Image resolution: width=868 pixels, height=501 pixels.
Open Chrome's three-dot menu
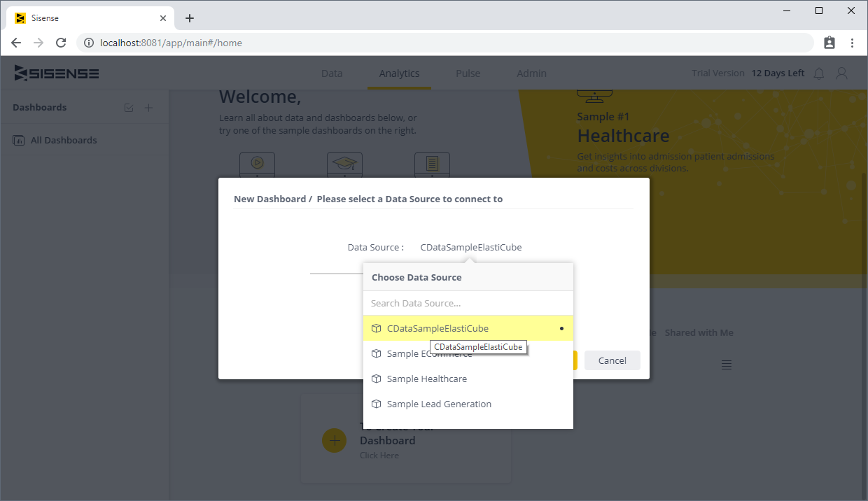click(852, 43)
